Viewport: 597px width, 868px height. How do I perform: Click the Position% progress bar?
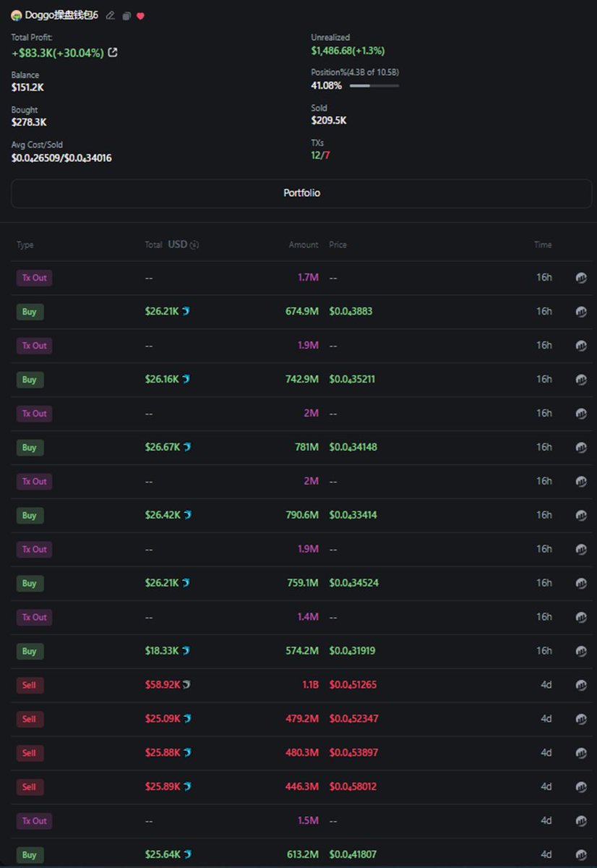(374, 85)
